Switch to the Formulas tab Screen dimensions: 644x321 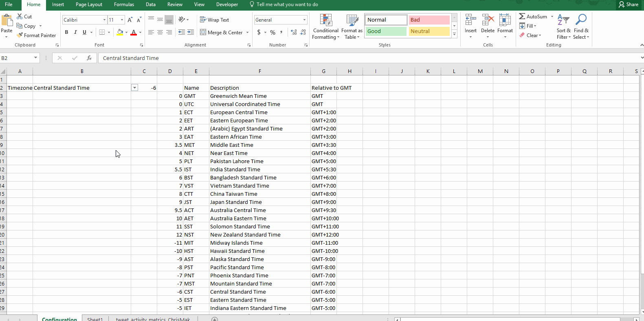coord(124,4)
